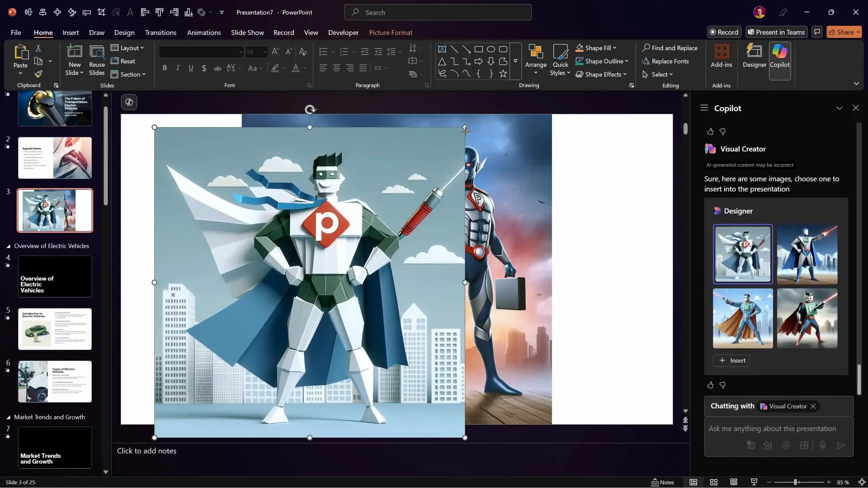
Task: Open Reuse Slides pane
Action: [x=97, y=61]
